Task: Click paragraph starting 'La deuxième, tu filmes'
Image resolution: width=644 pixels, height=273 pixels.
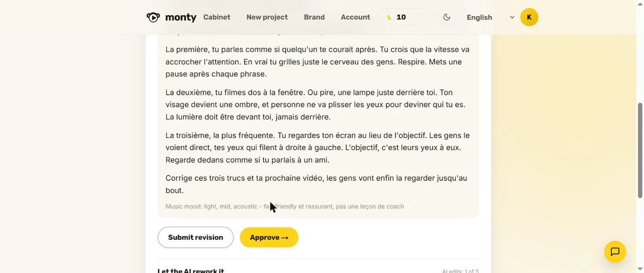Action: click(x=315, y=105)
